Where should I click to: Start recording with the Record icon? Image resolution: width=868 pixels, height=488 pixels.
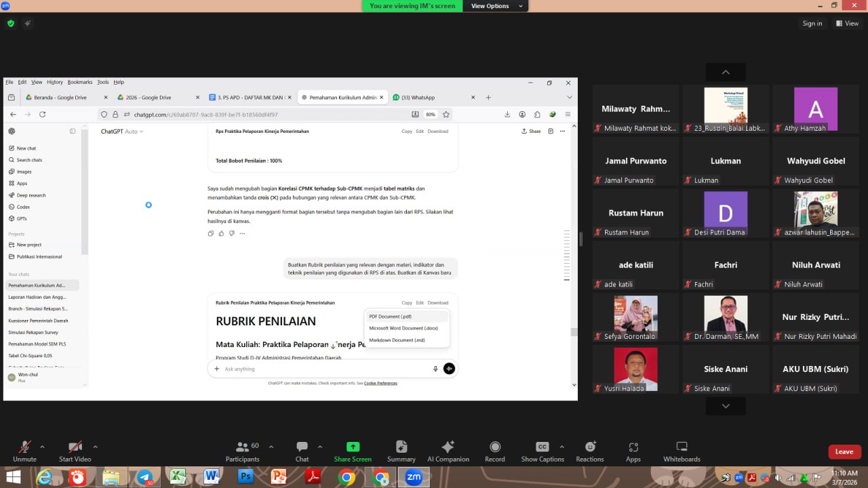coord(495,451)
